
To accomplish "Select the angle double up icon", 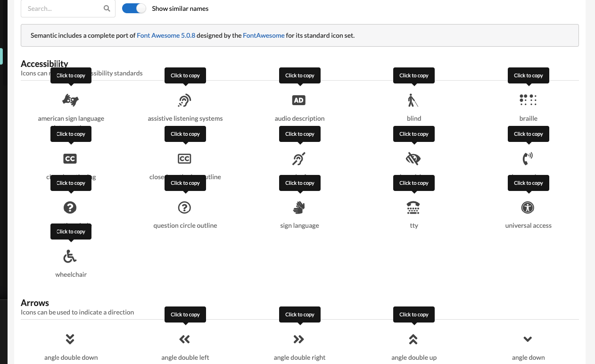I will 413,339.
